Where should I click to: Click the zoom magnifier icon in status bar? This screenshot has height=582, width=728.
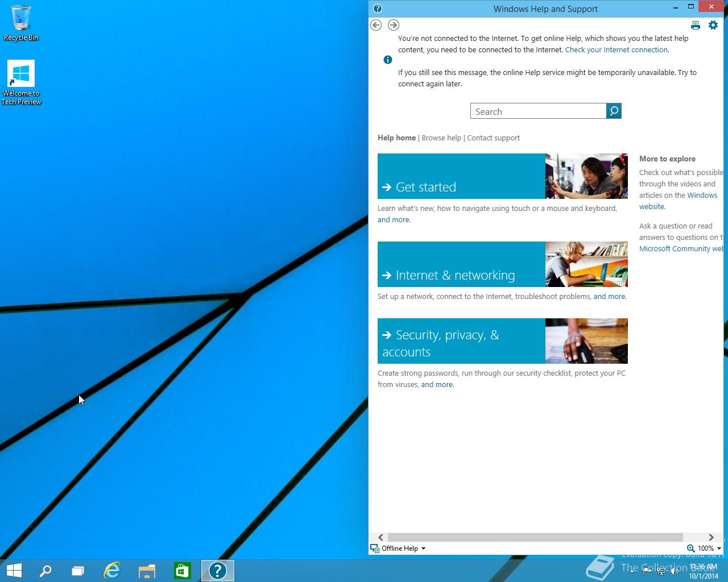[x=690, y=548]
